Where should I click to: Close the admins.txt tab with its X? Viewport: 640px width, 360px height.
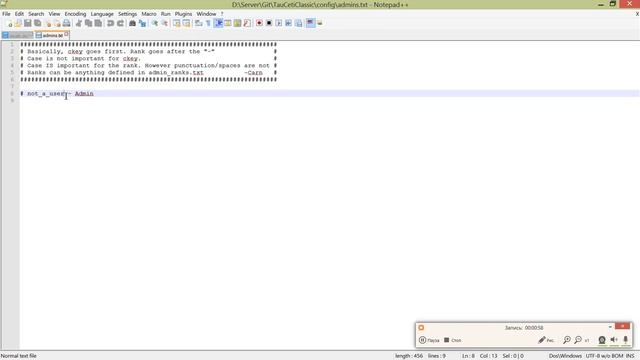(66, 34)
